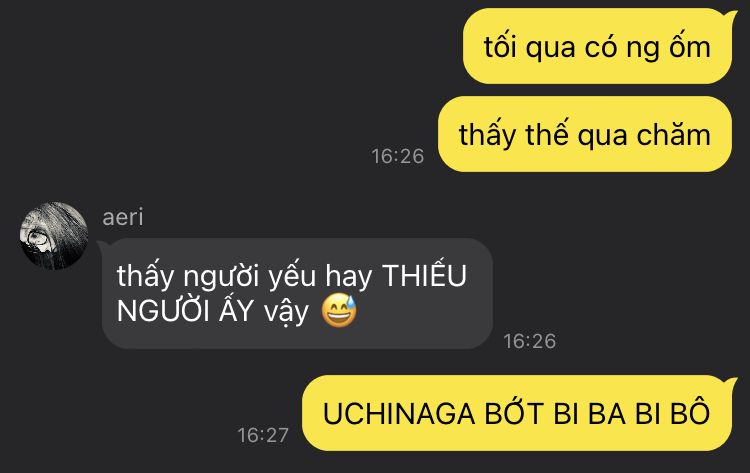Click the 16:27 timestamp
Viewport: 750px width, 473px height.
(x=263, y=435)
